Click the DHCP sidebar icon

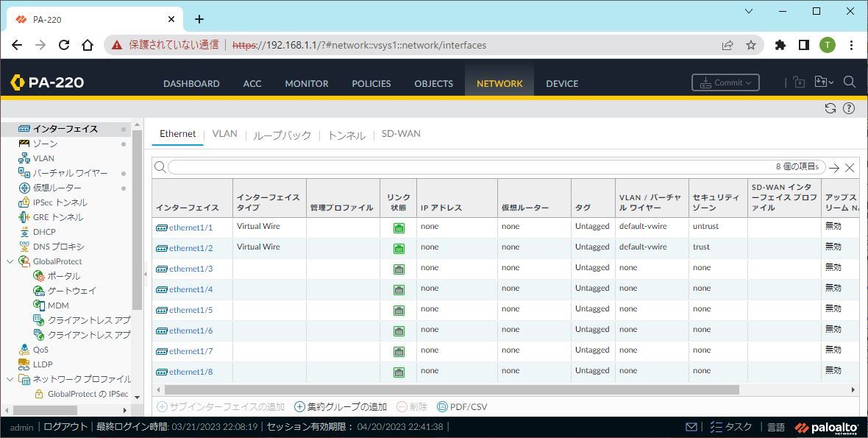point(24,232)
